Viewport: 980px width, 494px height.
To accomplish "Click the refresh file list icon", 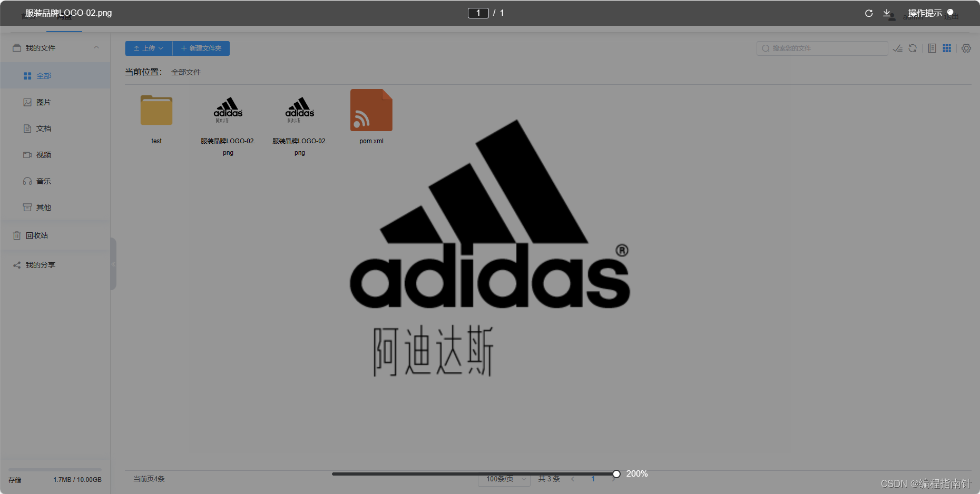I will [x=913, y=48].
